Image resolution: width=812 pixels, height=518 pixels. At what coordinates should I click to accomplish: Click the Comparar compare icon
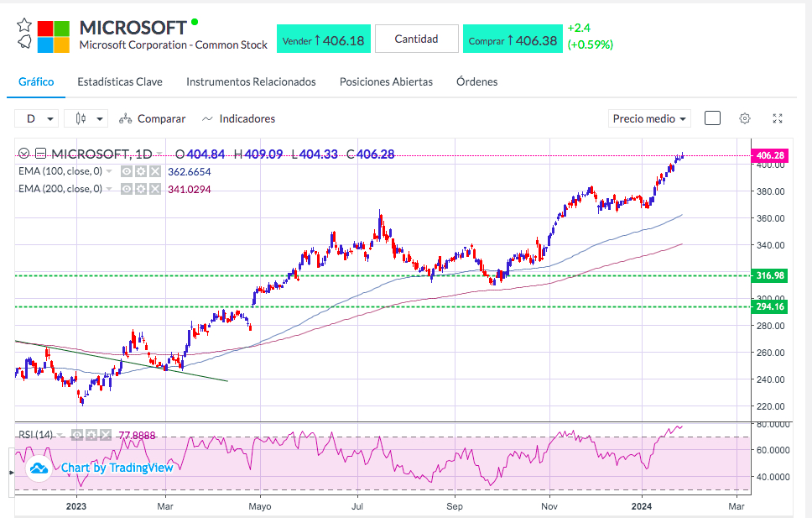[x=125, y=119]
